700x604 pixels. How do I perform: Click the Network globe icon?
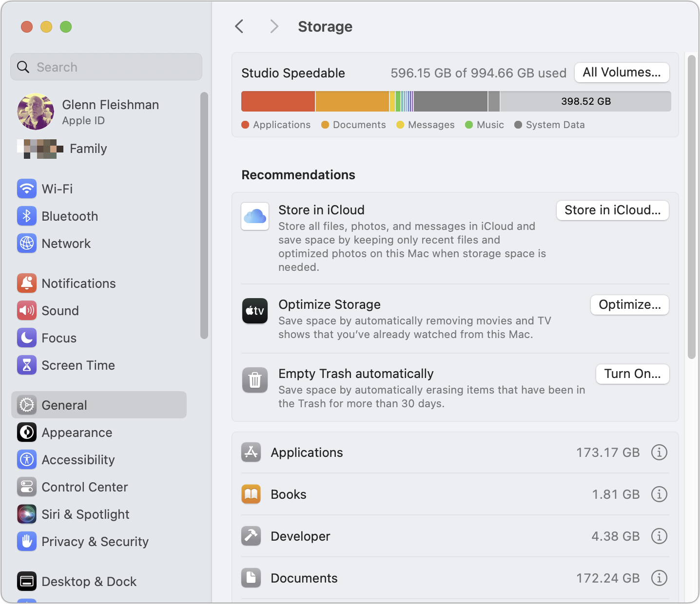point(27,244)
